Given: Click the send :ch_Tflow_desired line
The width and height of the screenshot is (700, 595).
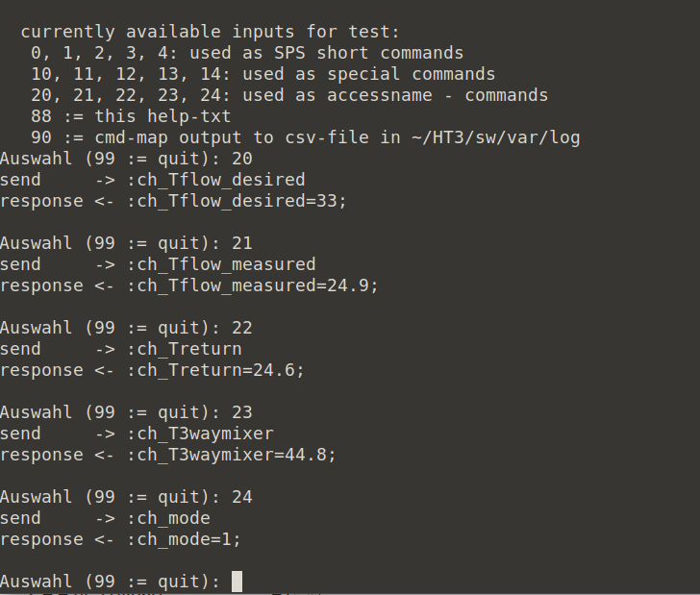Looking at the screenshot, I should pos(152,180).
